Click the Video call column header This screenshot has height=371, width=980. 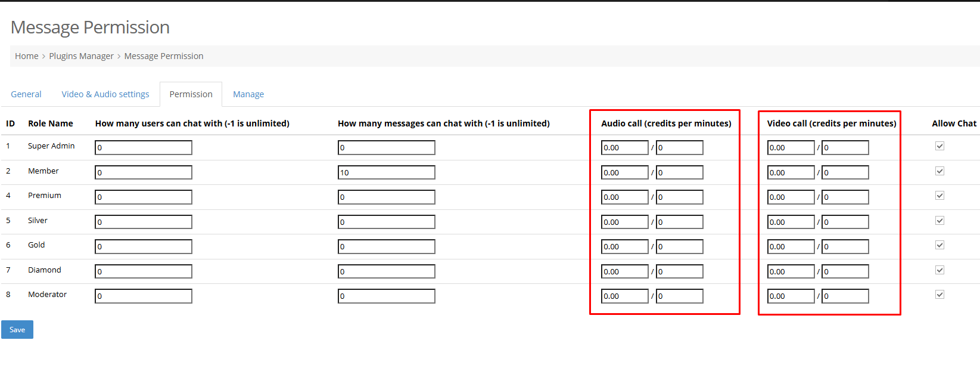(x=832, y=123)
